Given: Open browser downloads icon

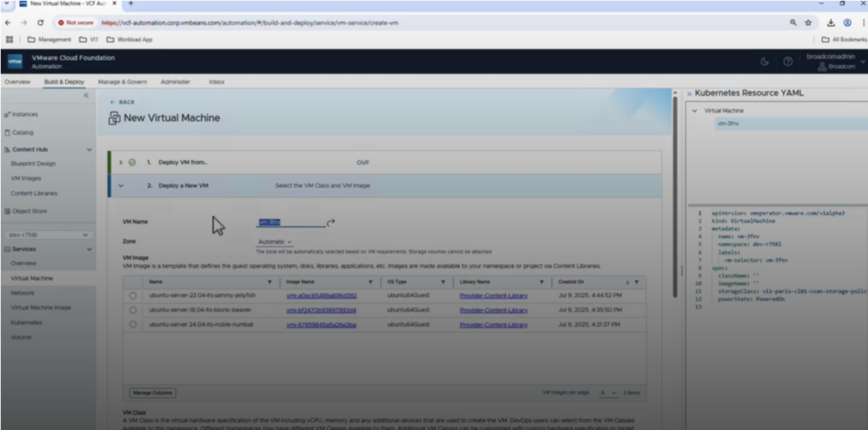Looking at the screenshot, I should (830, 23).
